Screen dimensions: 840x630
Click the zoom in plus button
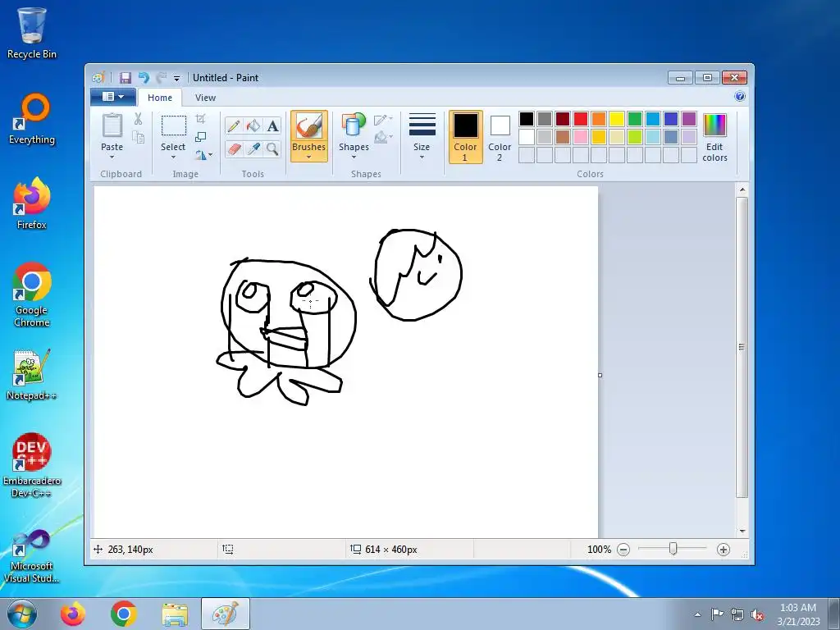(x=724, y=550)
